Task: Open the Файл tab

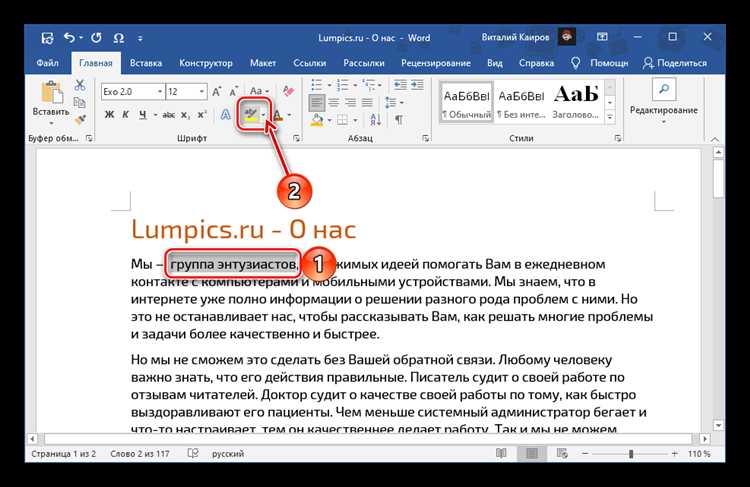Action: (47, 63)
